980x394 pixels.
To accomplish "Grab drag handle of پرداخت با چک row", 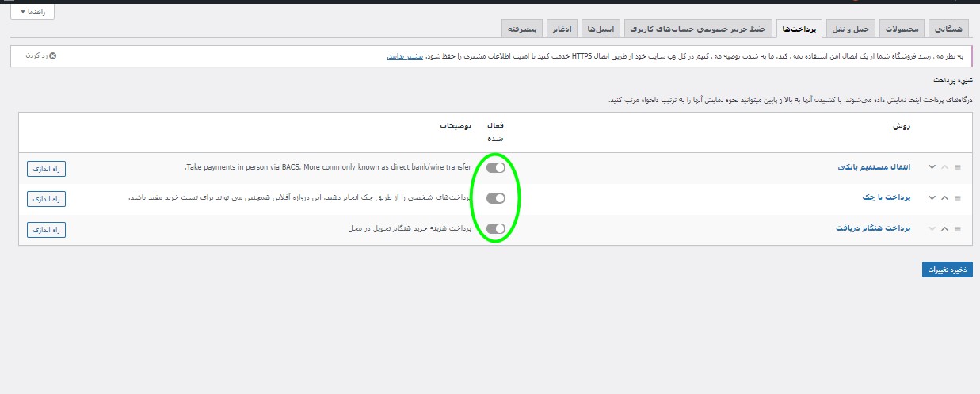I will point(958,197).
